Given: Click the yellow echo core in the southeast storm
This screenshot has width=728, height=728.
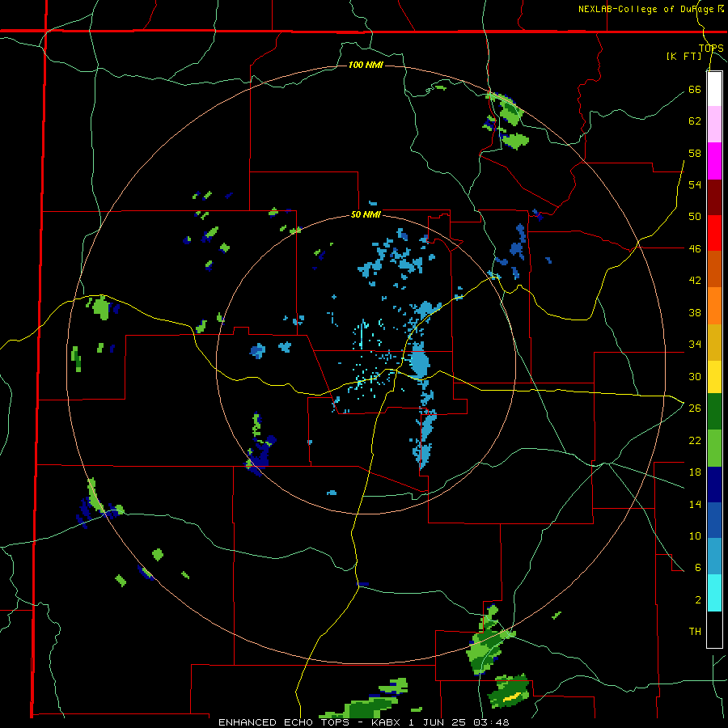Looking at the screenshot, I should [x=511, y=696].
